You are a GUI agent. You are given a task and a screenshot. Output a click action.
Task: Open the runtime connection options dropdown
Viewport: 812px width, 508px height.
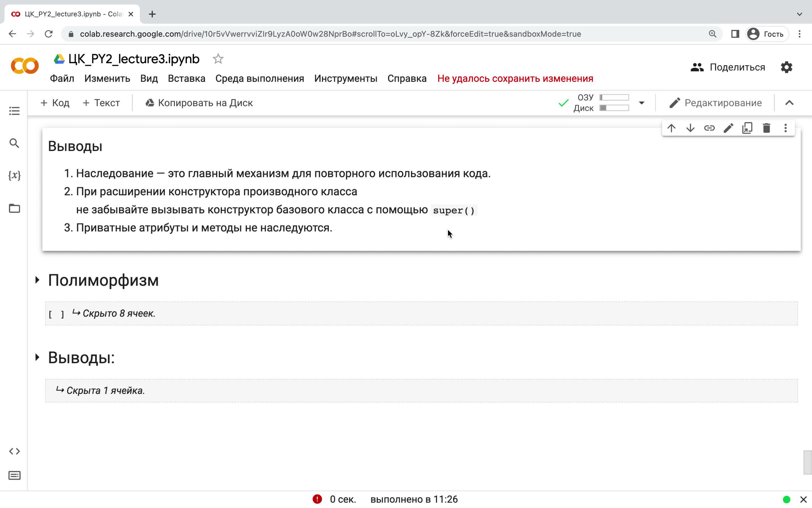(641, 103)
